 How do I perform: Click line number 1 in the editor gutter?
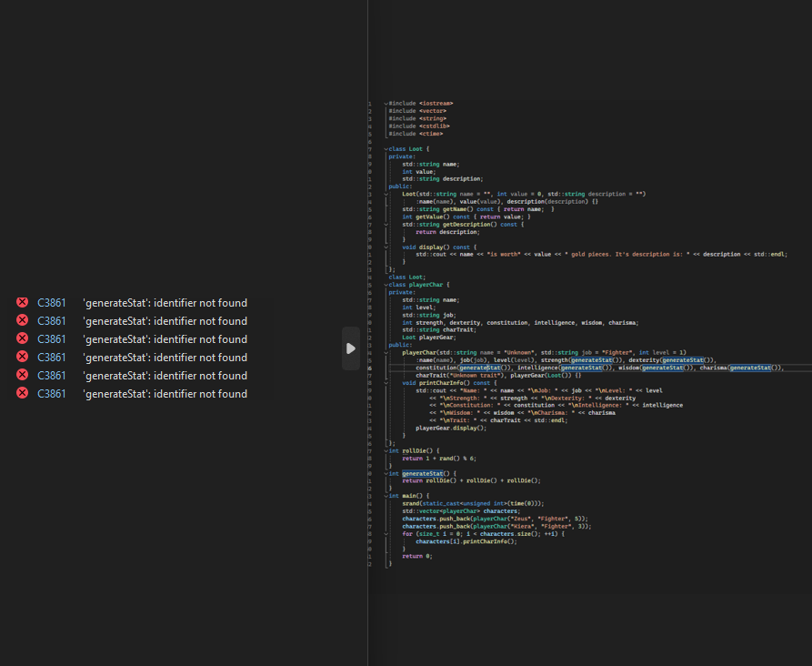368,103
